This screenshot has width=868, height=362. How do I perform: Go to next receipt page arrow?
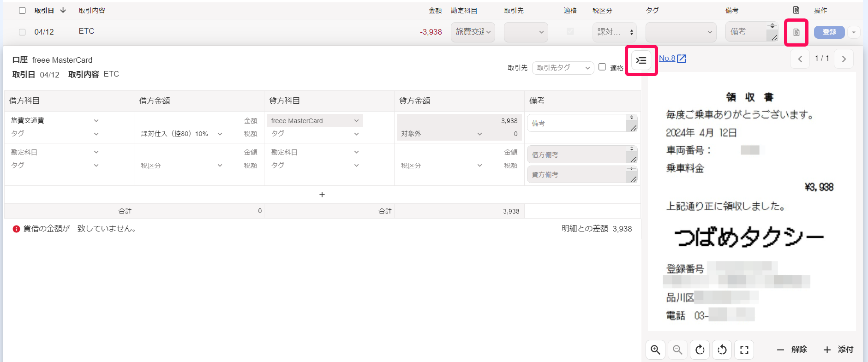pyautogui.click(x=844, y=59)
